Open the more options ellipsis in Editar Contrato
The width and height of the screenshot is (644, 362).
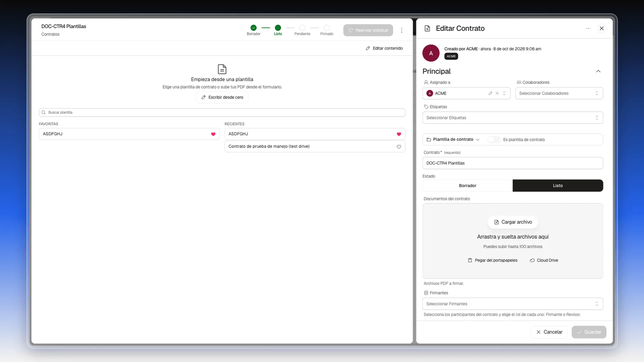coord(588,28)
